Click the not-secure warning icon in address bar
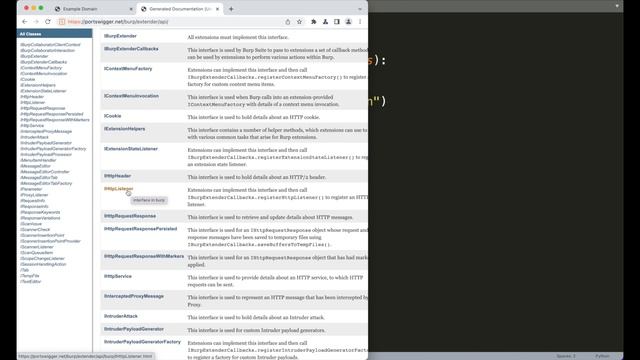 tap(62, 22)
